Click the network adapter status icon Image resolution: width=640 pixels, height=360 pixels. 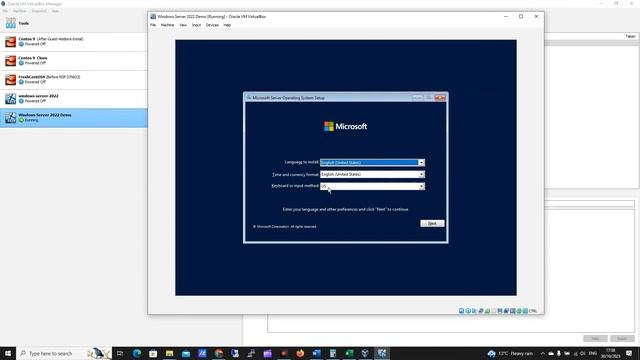click(x=481, y=311)
